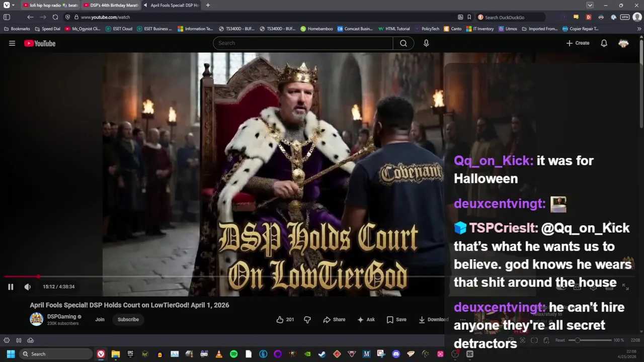Image resolution: width=644 pixels, height=362 pixels.
Task: Open Vivaldi status bar settings gear
Action: (x=7, y=340)
